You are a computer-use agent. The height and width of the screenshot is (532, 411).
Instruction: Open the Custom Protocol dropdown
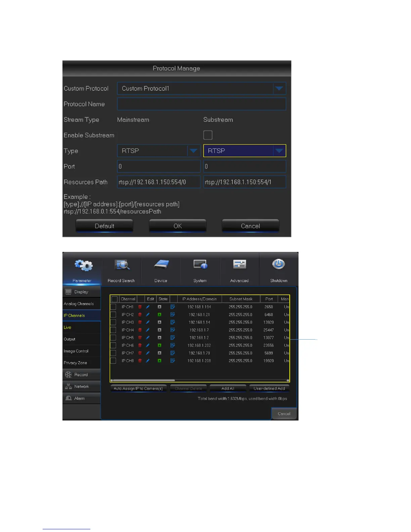[x=201, y=89]
